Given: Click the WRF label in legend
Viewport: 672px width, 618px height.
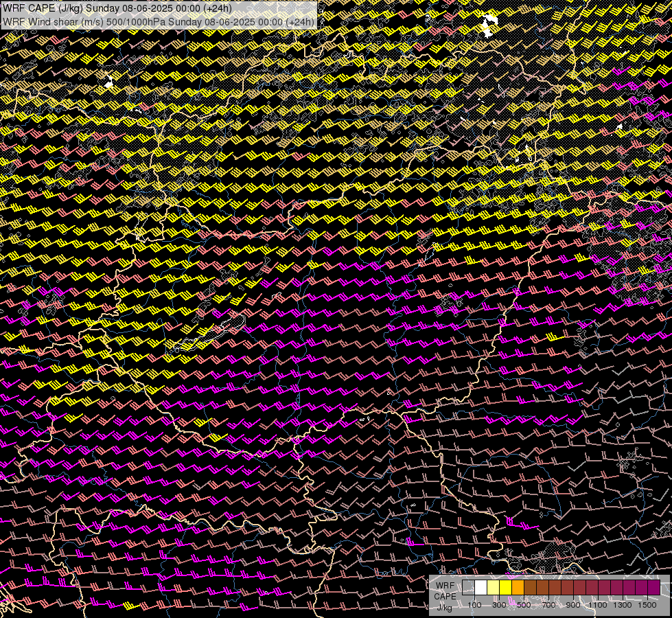Looking at the screenshot, I should 445,586.
